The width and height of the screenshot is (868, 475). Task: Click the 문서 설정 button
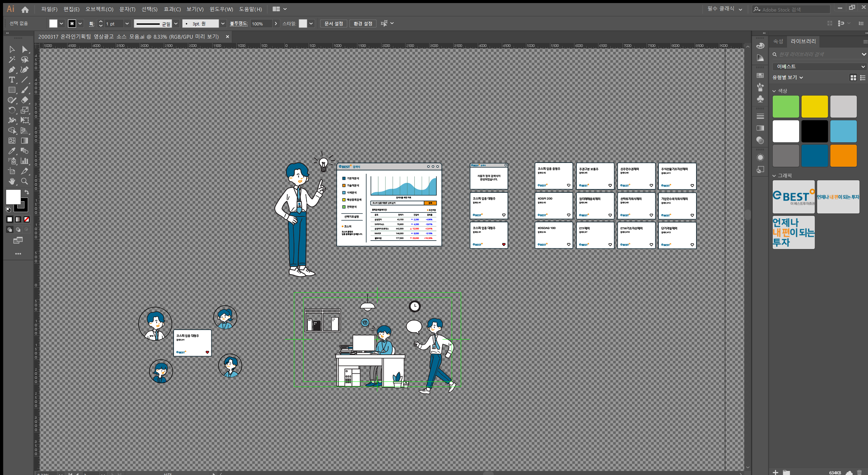[x=333, y=23]
